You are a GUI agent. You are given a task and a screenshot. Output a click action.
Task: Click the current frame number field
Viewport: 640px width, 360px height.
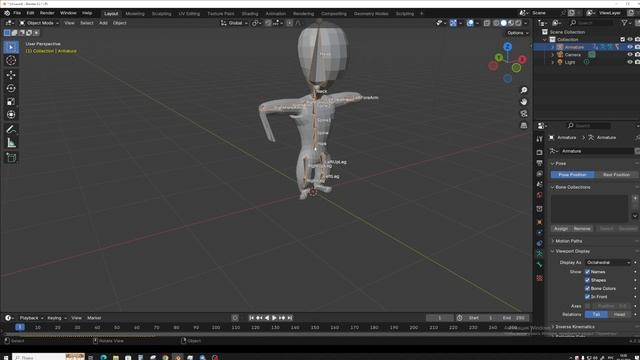[x=440, y=318]
